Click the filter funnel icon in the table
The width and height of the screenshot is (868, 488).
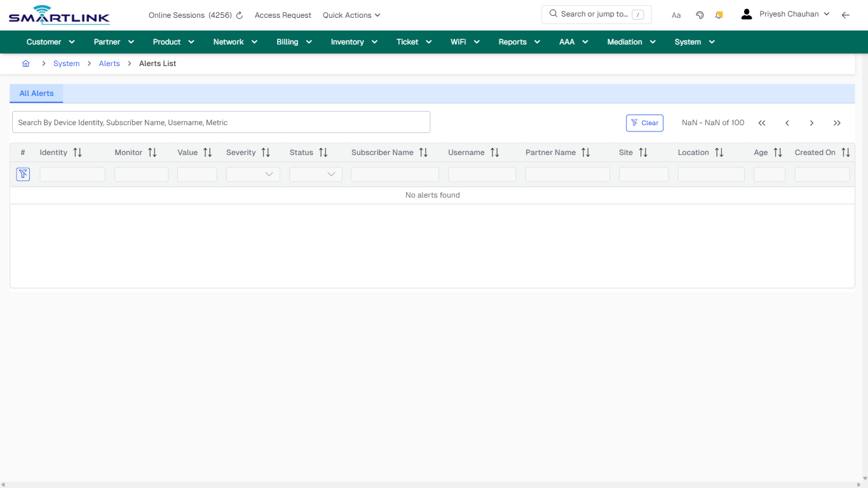pos(23,173)
